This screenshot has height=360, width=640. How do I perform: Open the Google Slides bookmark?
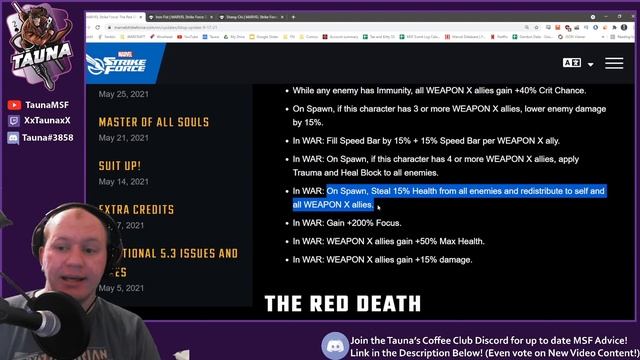click(264, 37)
